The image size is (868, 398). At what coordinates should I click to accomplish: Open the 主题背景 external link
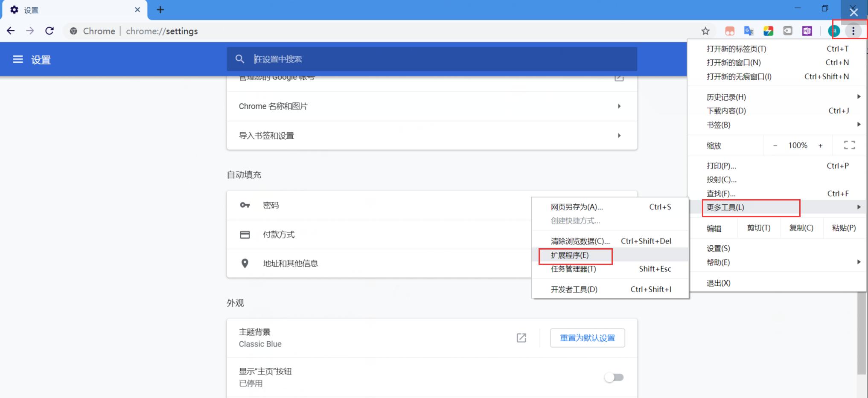[x=521, y=338]
